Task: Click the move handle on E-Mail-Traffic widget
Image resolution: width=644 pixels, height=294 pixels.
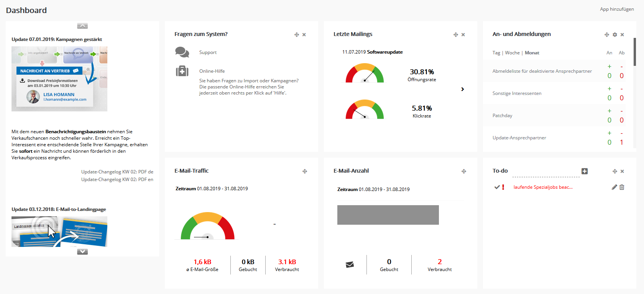Action: 305,171
